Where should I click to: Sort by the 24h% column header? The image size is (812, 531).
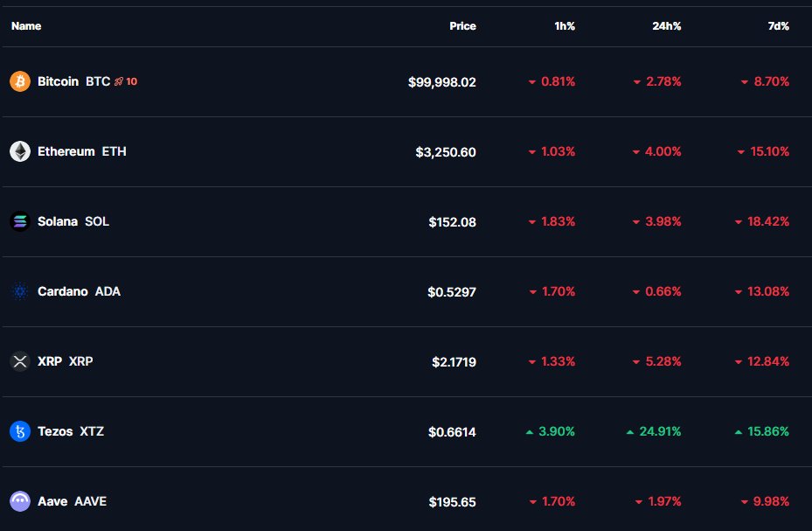pyautogui.click(x=667, y=26)
